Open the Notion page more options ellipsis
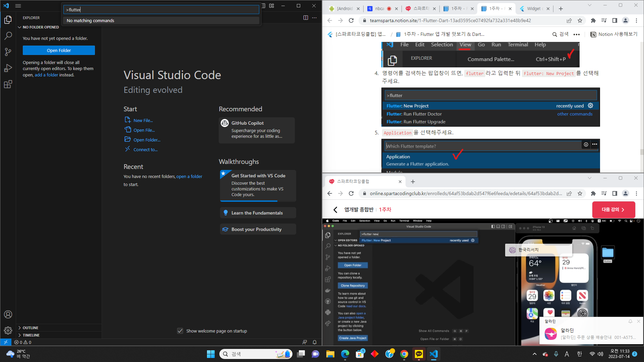644x362 pixels. (577, 34)
